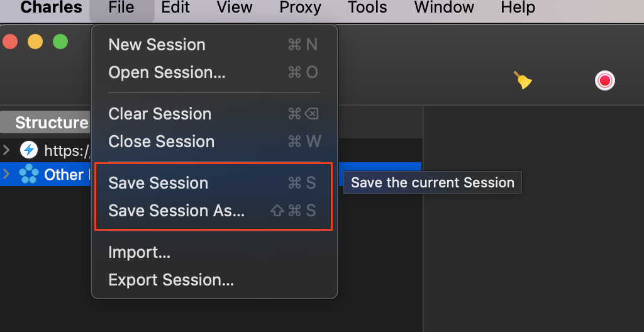Screen dimensions: 644x332
Task: Open the Tools menu in menu bar
Action: click(x=367, y=8)
